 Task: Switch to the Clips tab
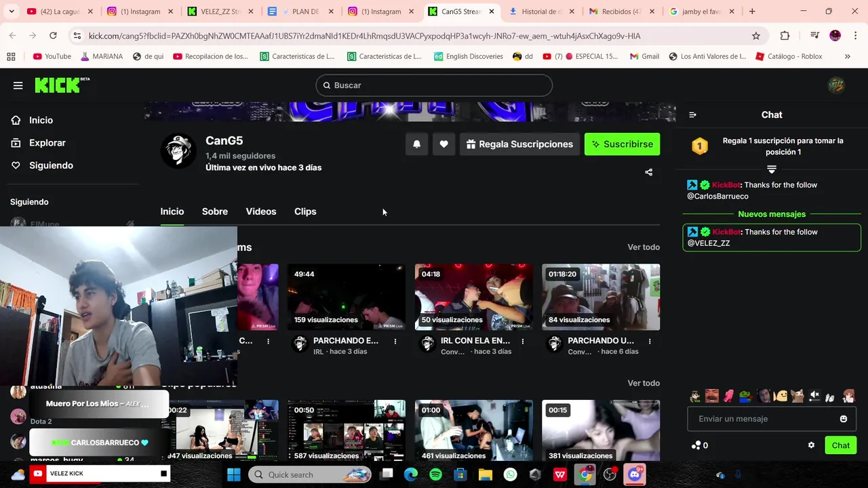(x=305, y=211)
